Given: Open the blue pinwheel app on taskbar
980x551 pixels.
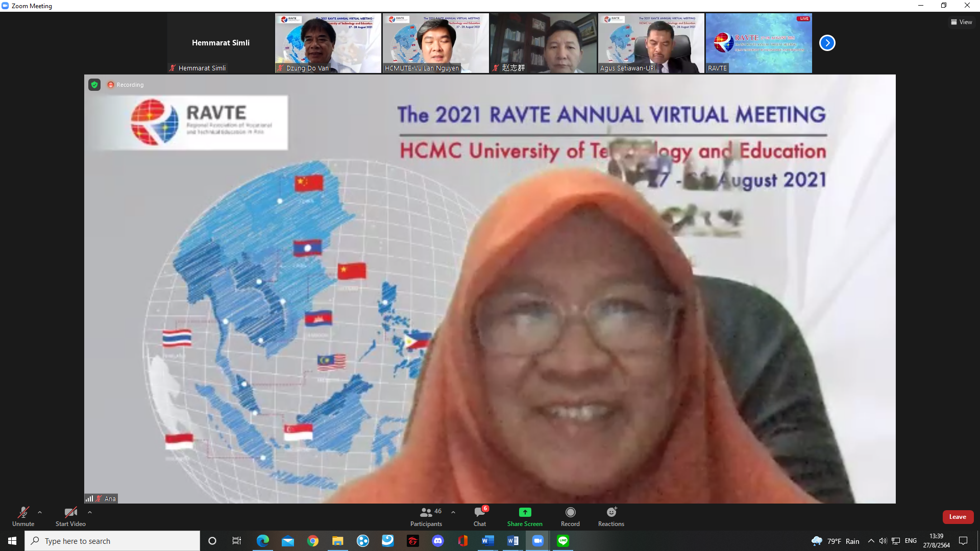Looking at the screenshot, I should pos(363,541).
